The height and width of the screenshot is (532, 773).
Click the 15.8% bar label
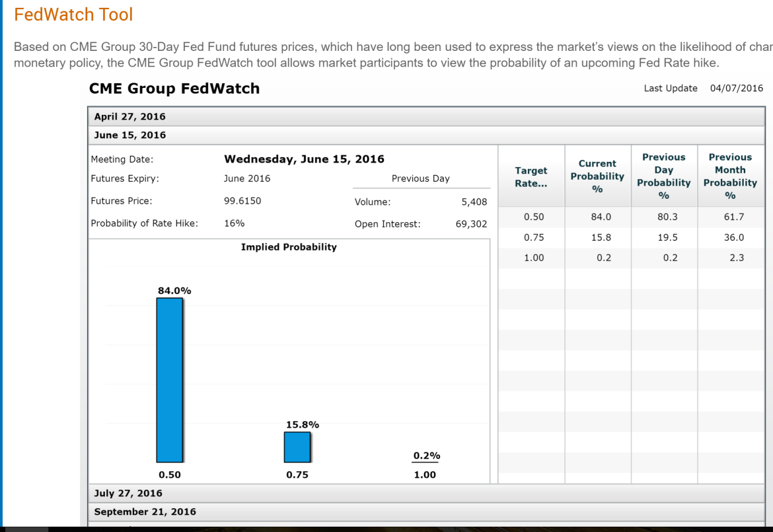click(x=303, y=424)
